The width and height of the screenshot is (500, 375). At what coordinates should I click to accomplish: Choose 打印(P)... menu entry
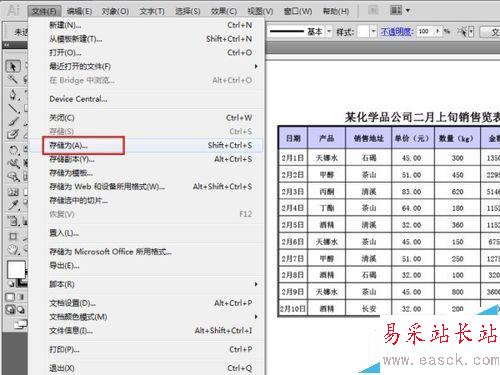pyautogui.click(x=146, y=349)
